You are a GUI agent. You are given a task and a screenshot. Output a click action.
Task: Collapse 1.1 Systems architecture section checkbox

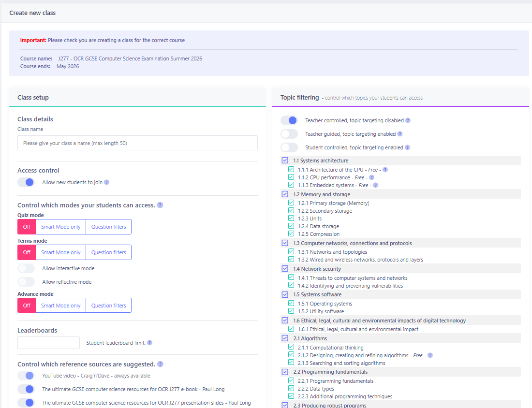point(285,160)
